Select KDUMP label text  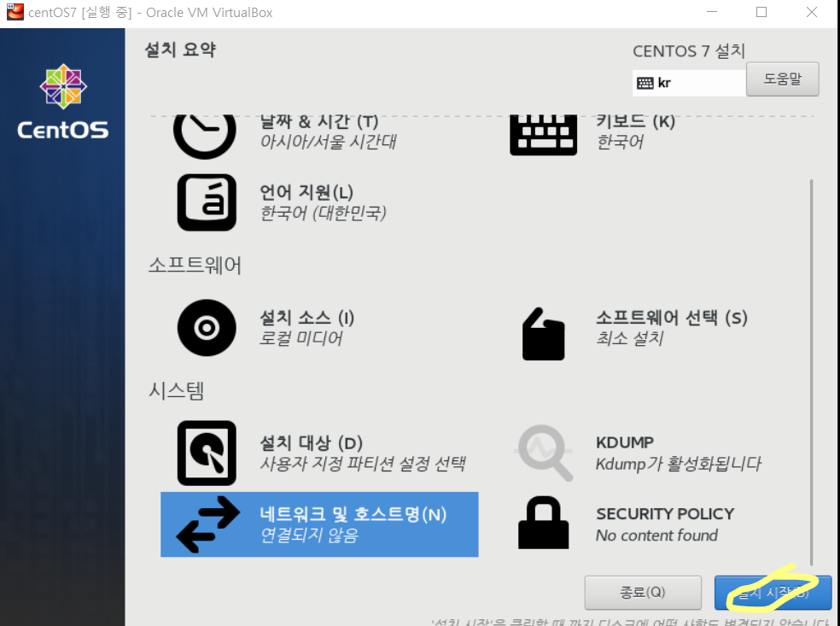pos(625,442)
